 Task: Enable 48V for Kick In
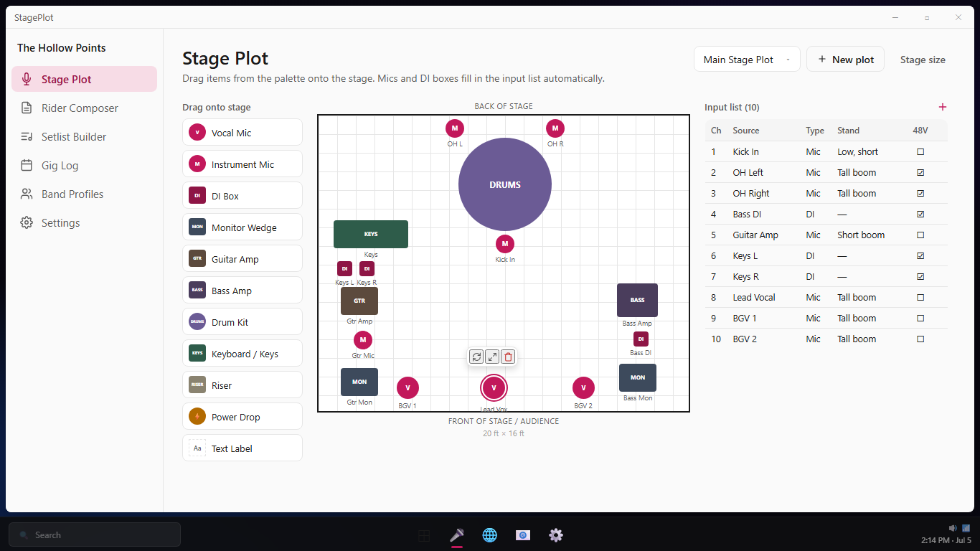click(920, 152)
